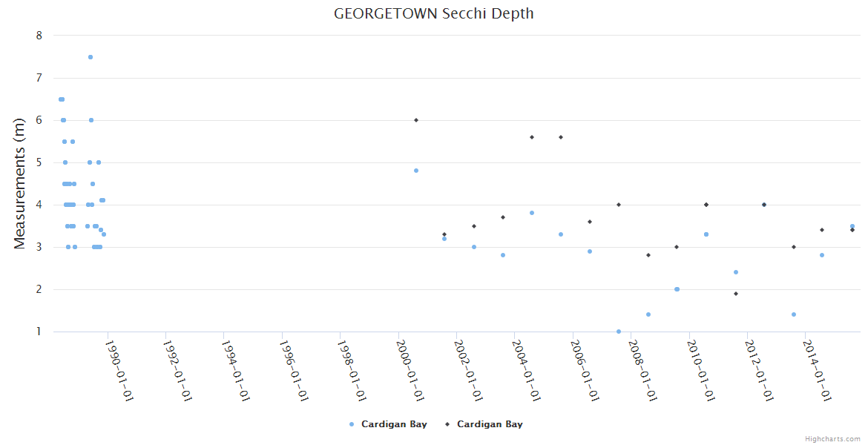
Task: Toggle the blue circle Cardigan Bay legend series
Action: pos(388,424)
